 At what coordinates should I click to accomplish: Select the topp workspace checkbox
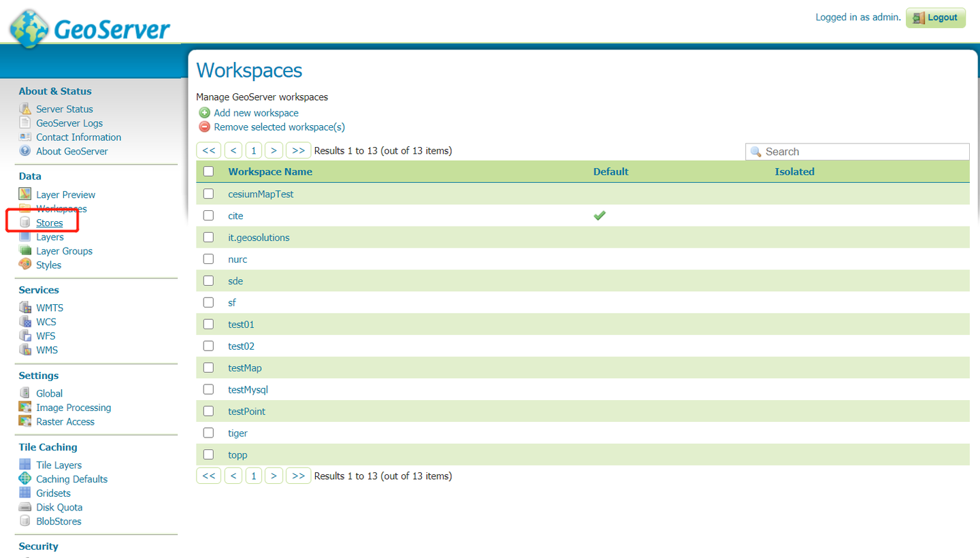[209, 455]
